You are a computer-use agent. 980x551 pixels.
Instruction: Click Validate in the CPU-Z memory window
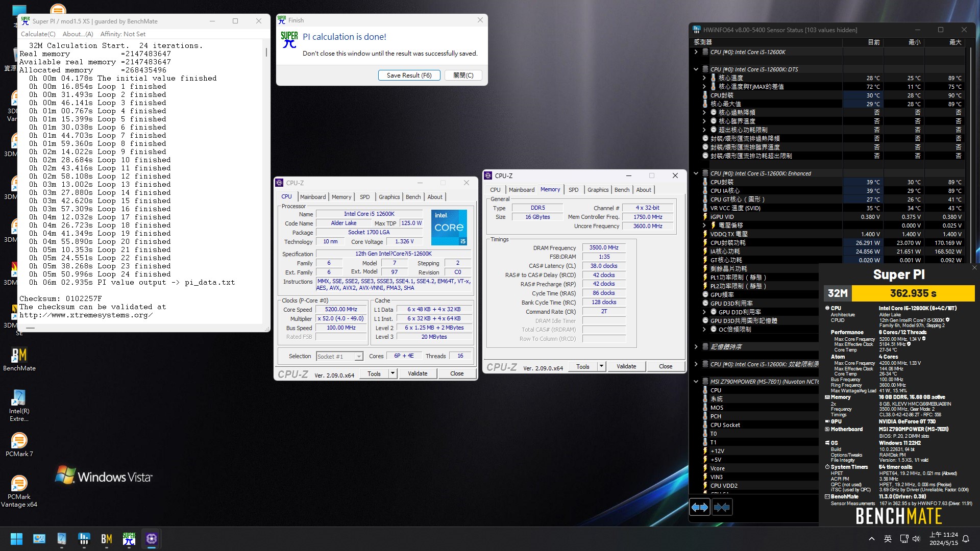click(626, 366)
